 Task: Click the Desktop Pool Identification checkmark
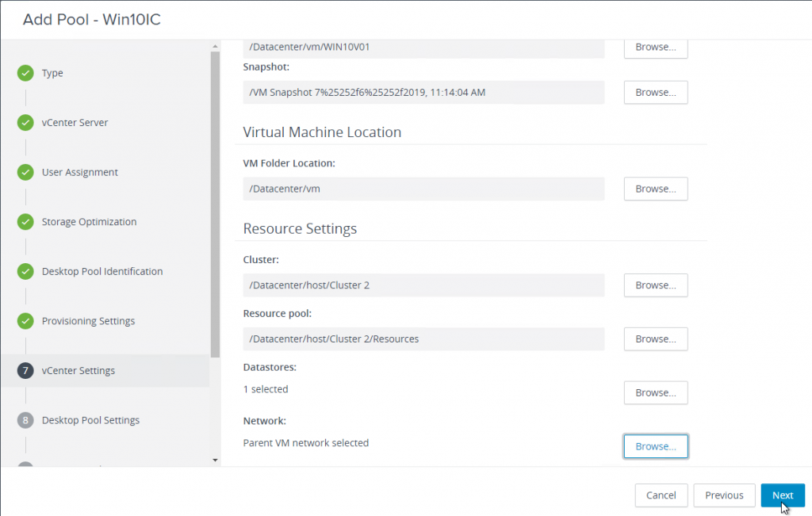click(x=25, y=270)
